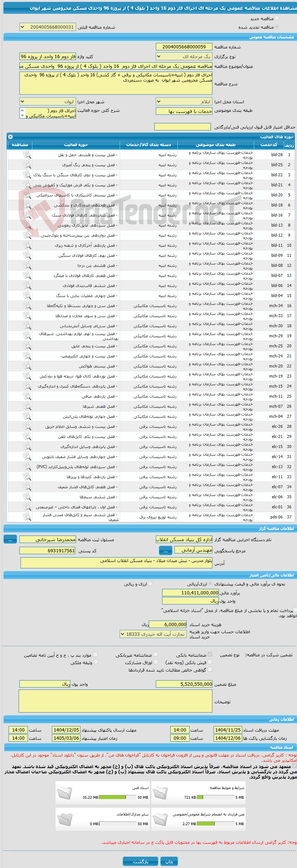Open view icon for row mch-30
Screen dimensions: 297x868
pos(27,326)
